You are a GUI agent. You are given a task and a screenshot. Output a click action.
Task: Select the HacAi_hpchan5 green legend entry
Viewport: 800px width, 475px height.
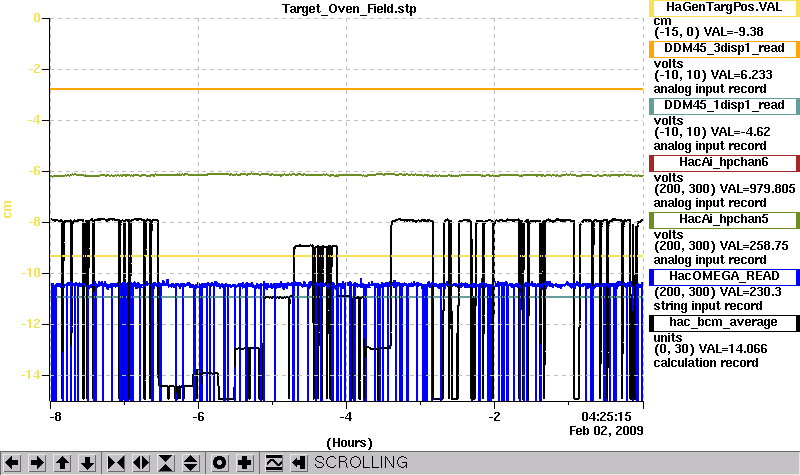coord(724,220)
